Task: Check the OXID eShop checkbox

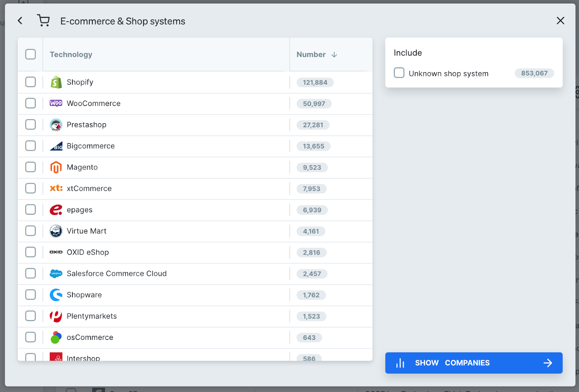Action: [x=30, y=252]
